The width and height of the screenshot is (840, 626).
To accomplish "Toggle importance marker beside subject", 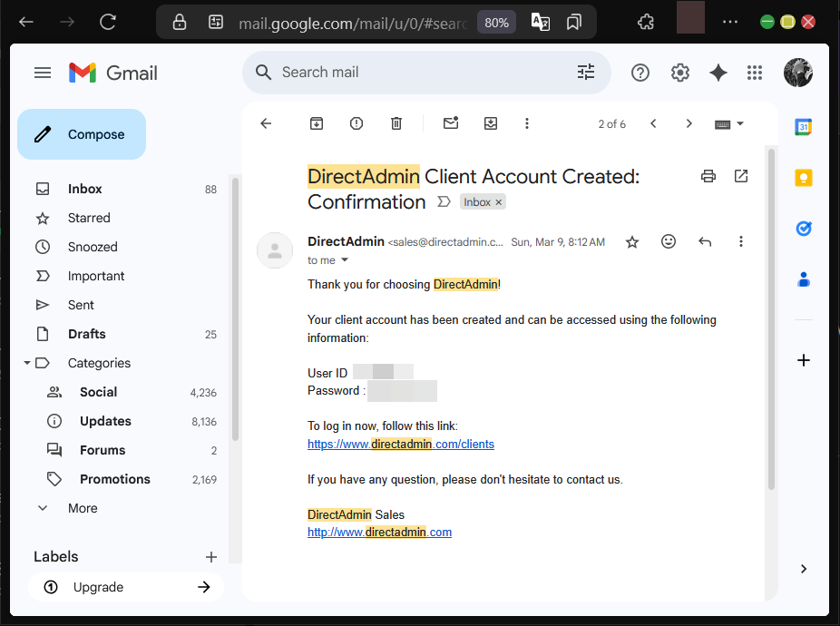I will (x=444, y=202).
